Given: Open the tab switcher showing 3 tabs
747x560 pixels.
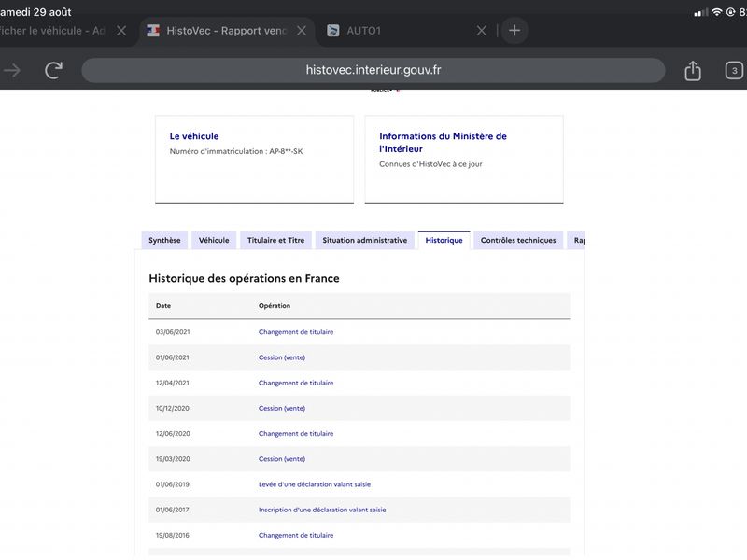Looking at the screenshot, I should 734,71.
